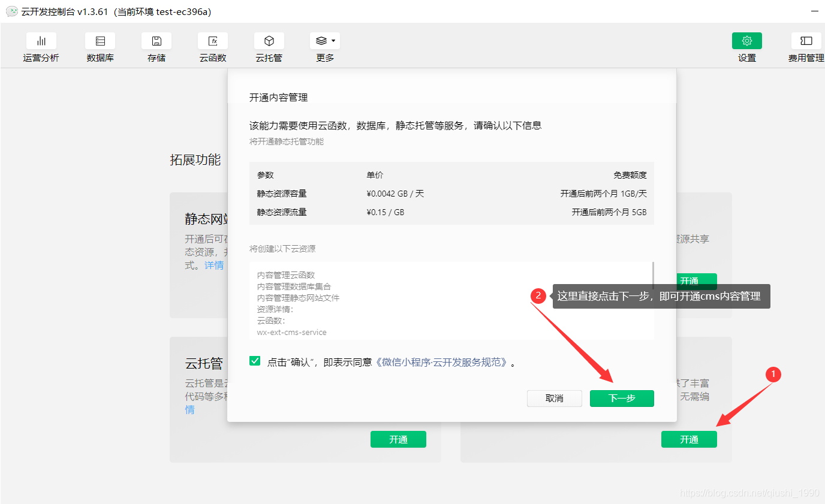
Task: Click the 拓展功能 section heading
Action: click(x=195, y=160)
